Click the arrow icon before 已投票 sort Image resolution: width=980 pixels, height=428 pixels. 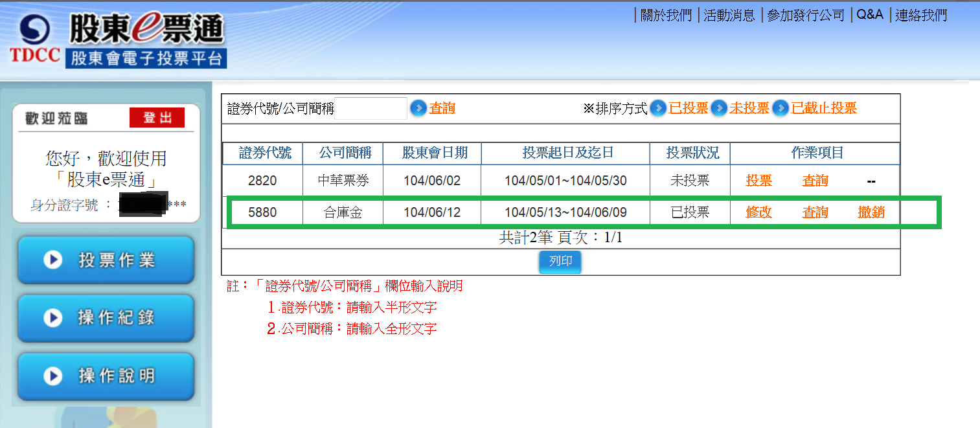click(658, 108)
